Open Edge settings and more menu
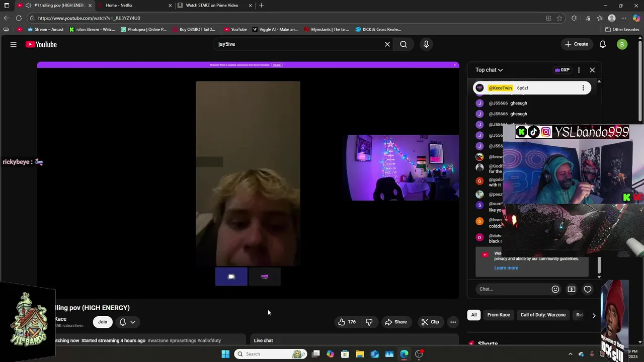Image resolution: width=644 pixels, height=362 pixels. (x=624, y=18)
